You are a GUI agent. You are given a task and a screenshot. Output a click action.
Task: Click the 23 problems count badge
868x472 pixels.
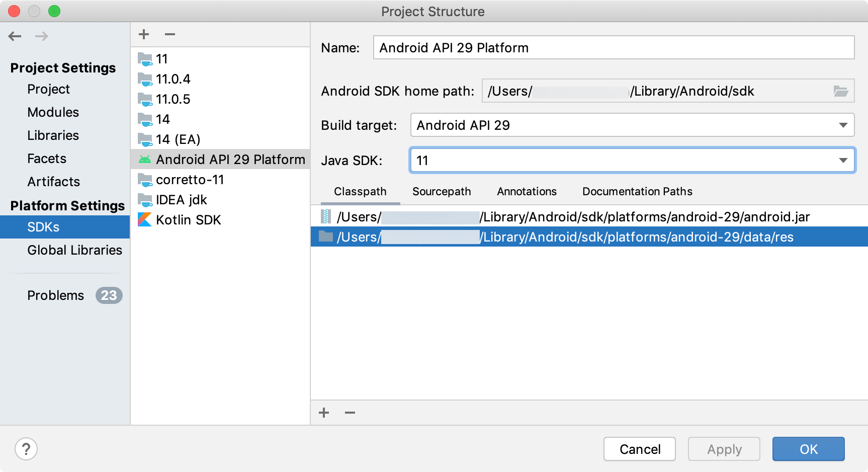pos(109,295)
